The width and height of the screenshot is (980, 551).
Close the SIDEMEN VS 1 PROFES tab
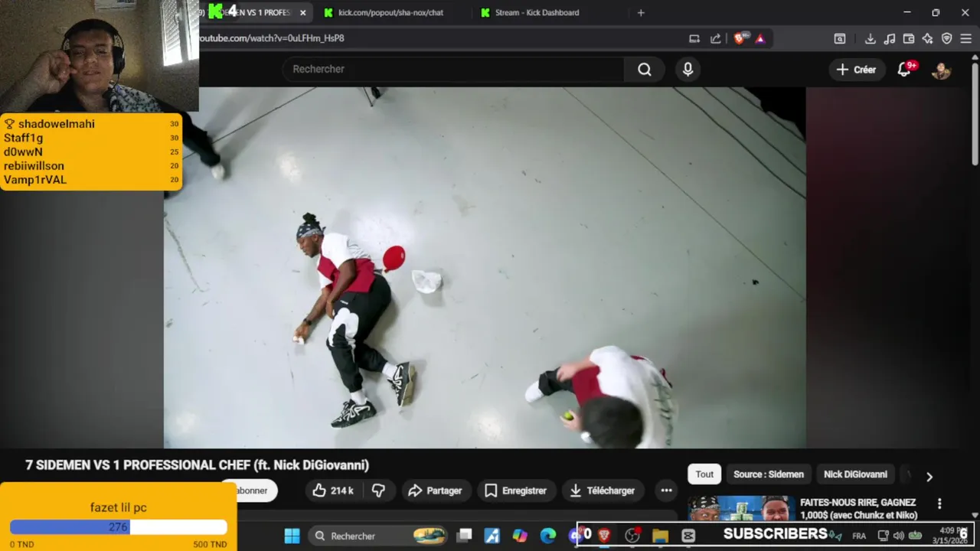click(x=303, y=13)
